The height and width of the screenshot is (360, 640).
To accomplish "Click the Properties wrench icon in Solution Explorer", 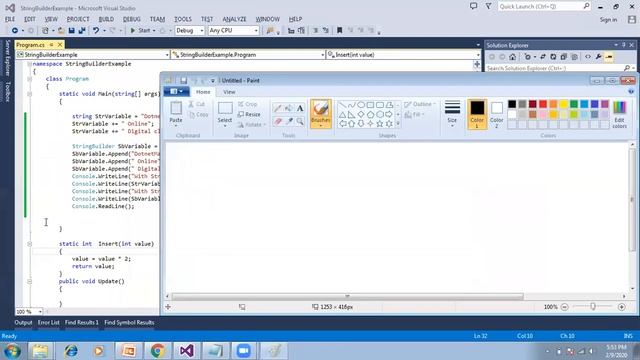I will 598,57.
